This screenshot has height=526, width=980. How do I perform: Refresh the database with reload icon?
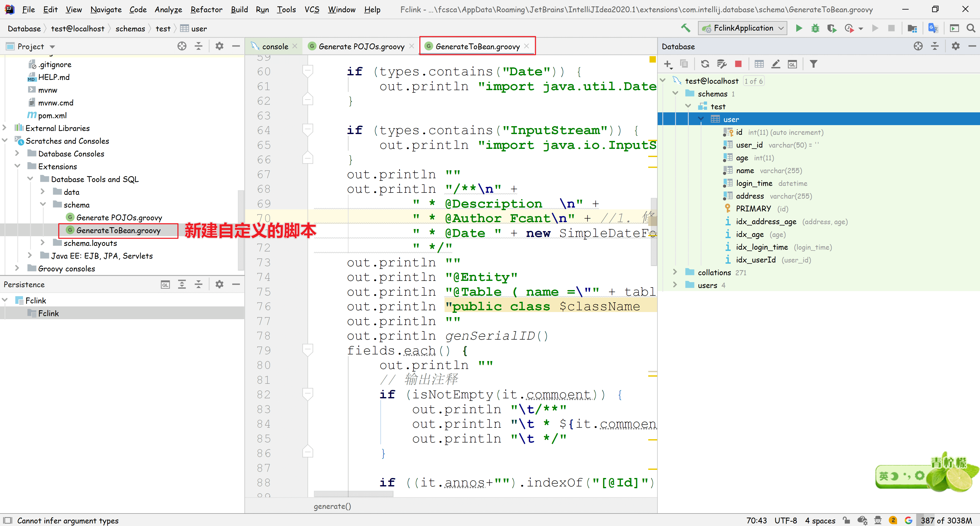pos(705,64)
